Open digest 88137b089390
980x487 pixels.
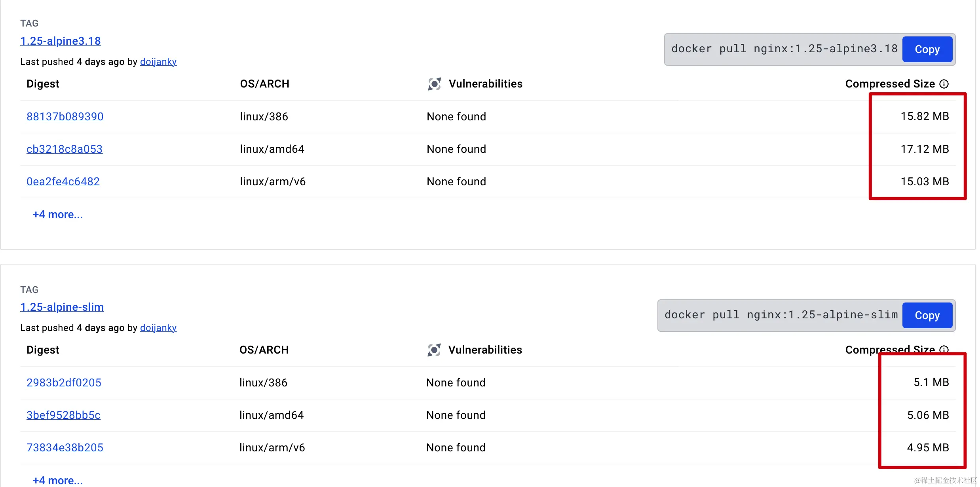tap(65, 116)
